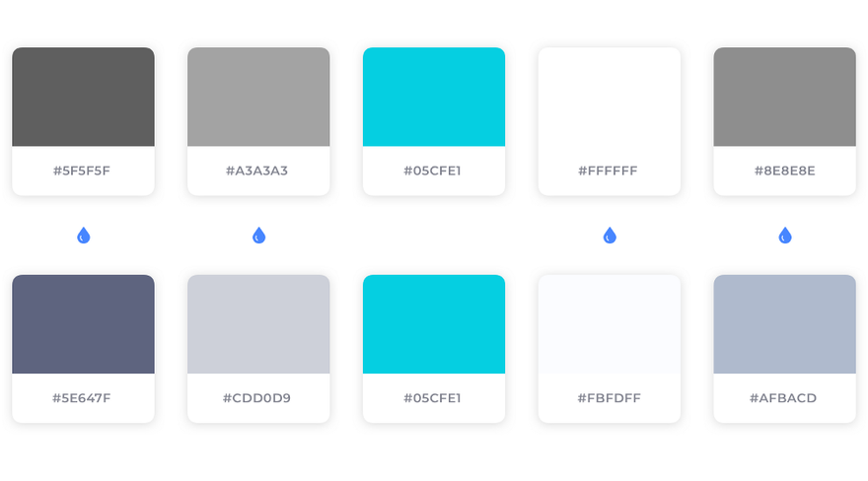Choose the white #FFFFFF swatch
Screen dimensions: 868x481
point(610,97)
